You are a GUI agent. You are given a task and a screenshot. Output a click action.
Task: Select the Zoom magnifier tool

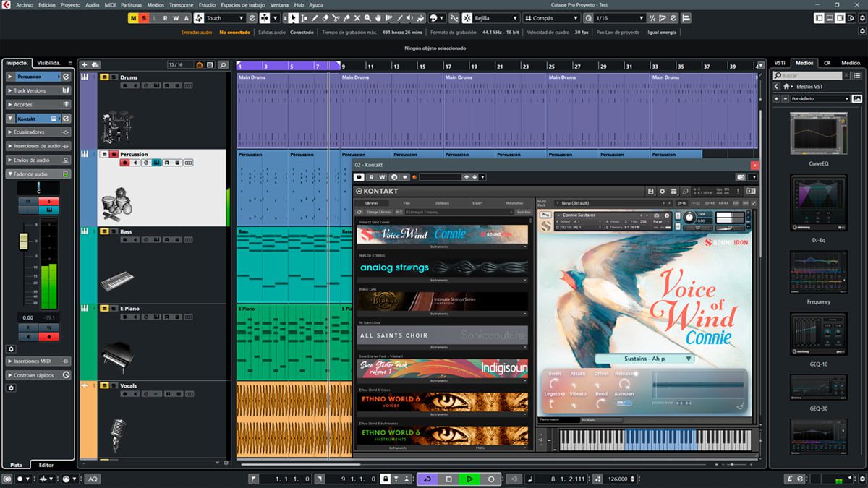368,18
